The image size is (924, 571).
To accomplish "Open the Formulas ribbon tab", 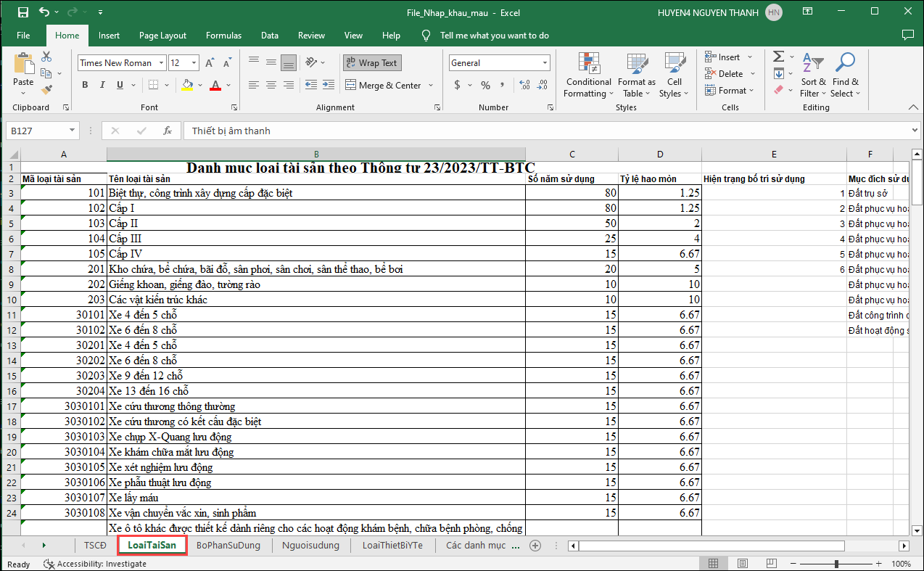I will (223, 36).
